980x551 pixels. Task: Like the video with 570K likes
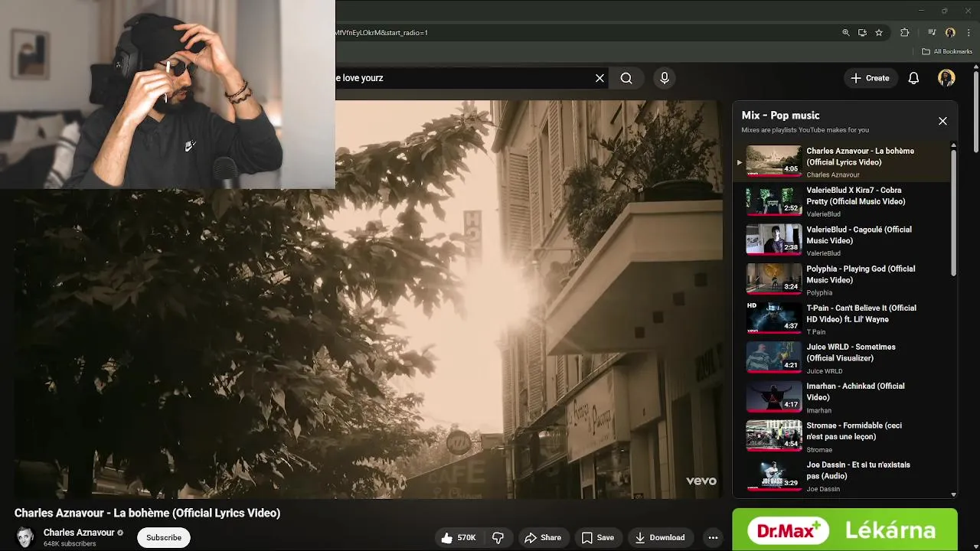(x=459, y=538)
